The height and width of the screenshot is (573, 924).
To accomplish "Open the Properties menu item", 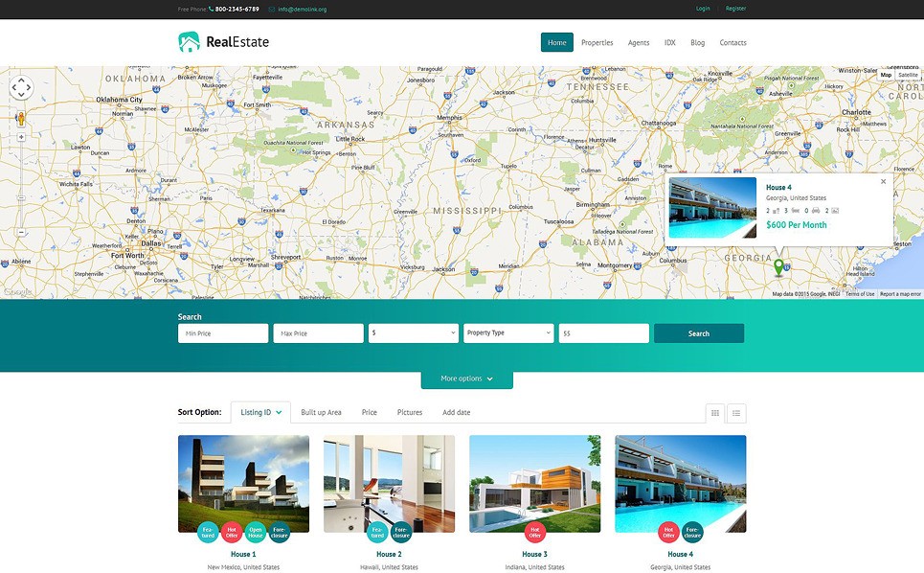I will [597, 42].
